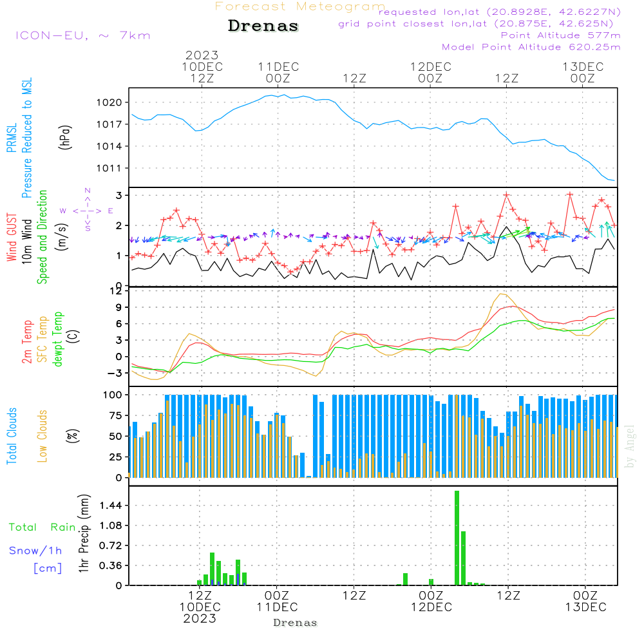The width and height of the screenshot is (644, 644).
Task: Select the ICON-EU ~7km model label
Action: point(82,35)
